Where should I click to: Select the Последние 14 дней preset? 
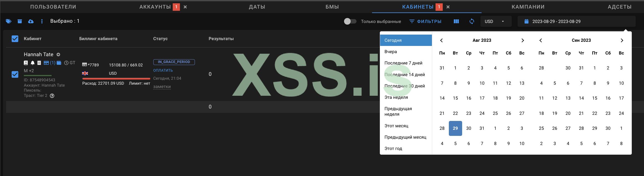406,75
